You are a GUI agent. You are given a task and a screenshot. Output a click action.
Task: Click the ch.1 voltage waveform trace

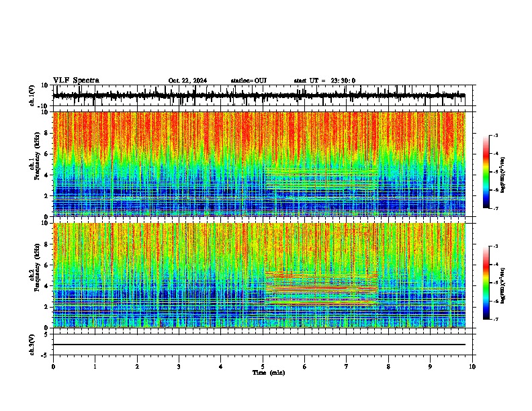tap(259, 95)
